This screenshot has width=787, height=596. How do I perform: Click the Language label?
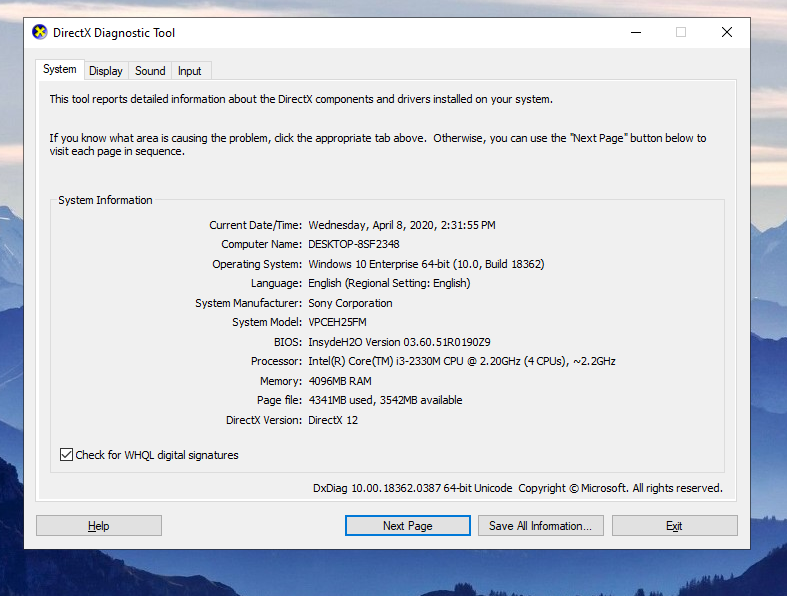[x=277, y=284]
